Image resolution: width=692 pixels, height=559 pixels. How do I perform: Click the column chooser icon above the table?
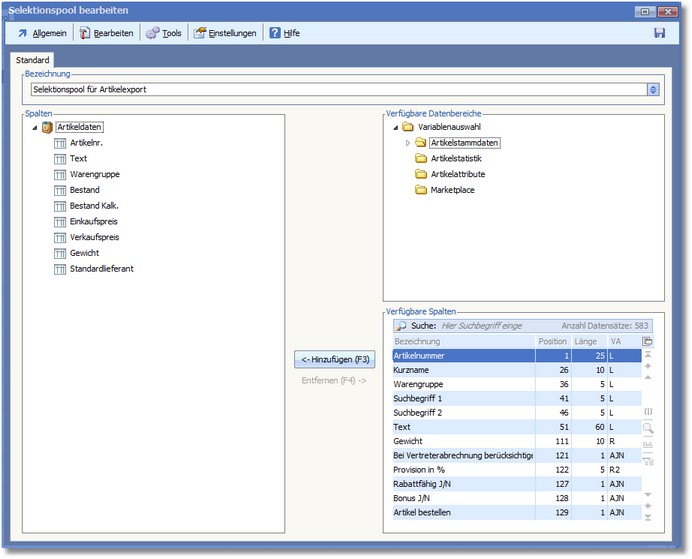pyautogui.click(x=648, y=341)
